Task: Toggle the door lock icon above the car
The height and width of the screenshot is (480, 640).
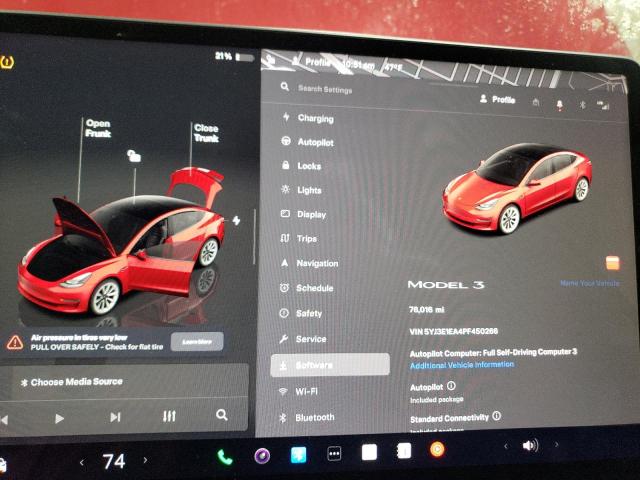Action: [x=134, y=156]
